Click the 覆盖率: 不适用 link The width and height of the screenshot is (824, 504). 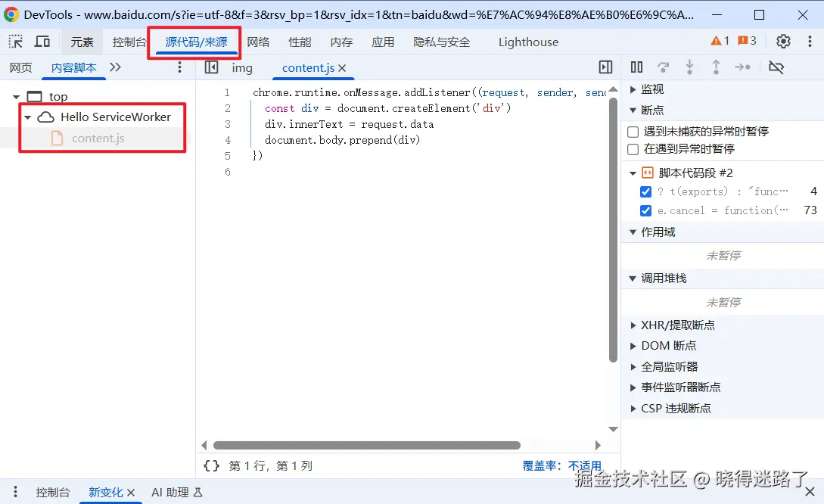561,465
